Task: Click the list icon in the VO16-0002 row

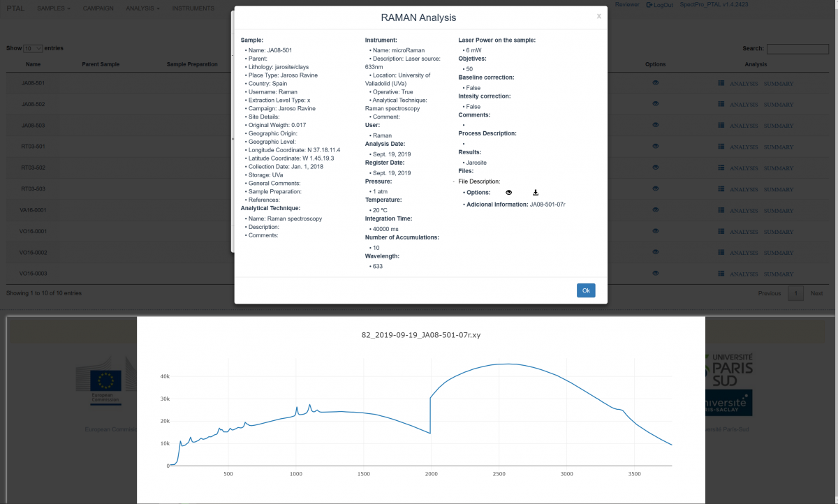Action: (721, 252)
